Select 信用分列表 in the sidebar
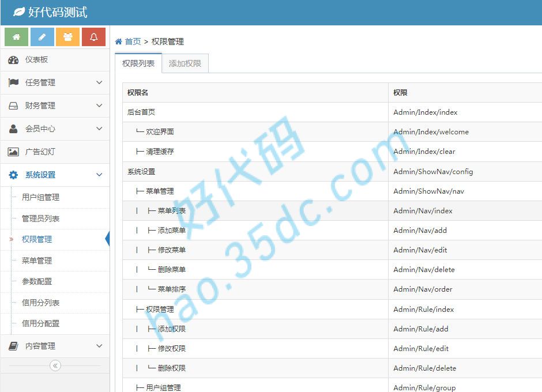Screen dimensions: 542x392 [x=40, y=303]
